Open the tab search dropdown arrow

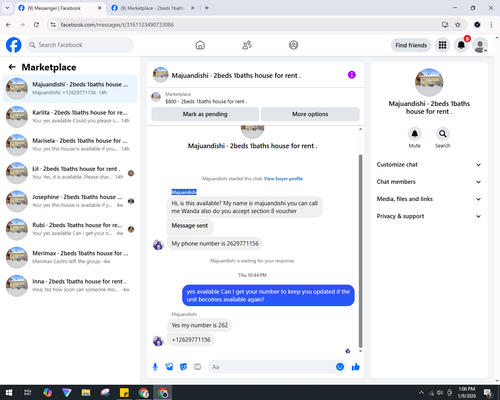pyautogui.click(x=7, y=8)
